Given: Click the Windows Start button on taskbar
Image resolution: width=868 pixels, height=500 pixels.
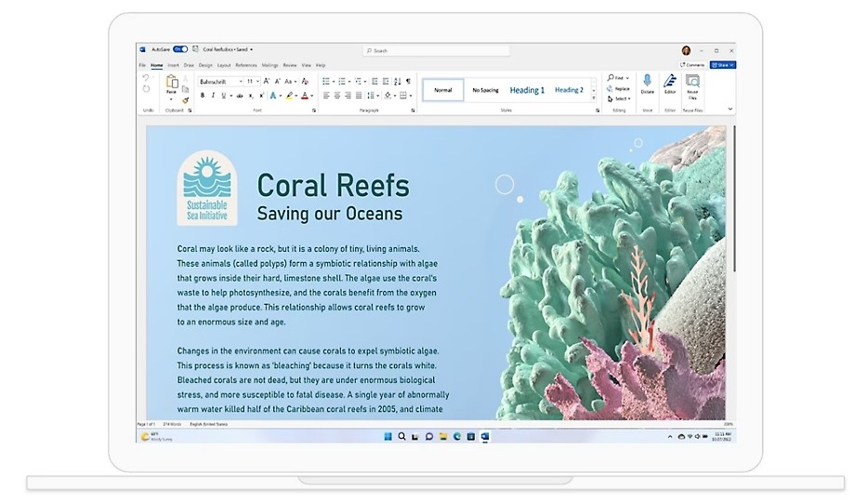Looking at the screenshot, I should click(388, 436).
